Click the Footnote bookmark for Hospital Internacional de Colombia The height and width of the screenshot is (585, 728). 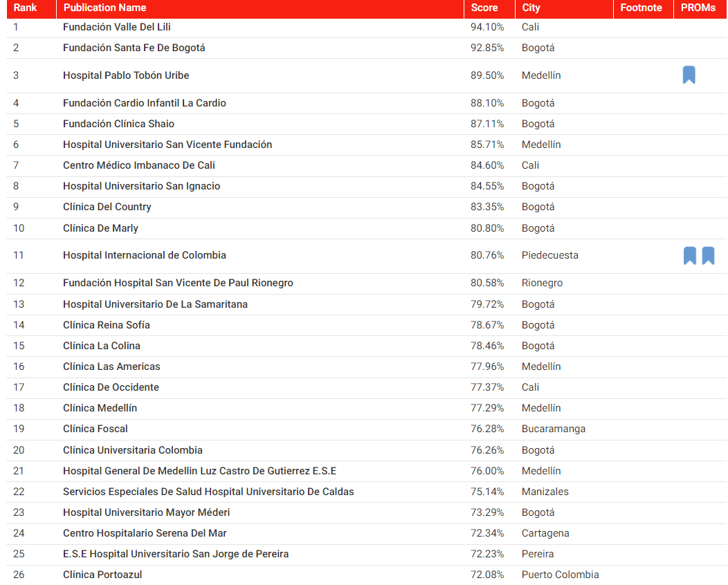point(689,255)
